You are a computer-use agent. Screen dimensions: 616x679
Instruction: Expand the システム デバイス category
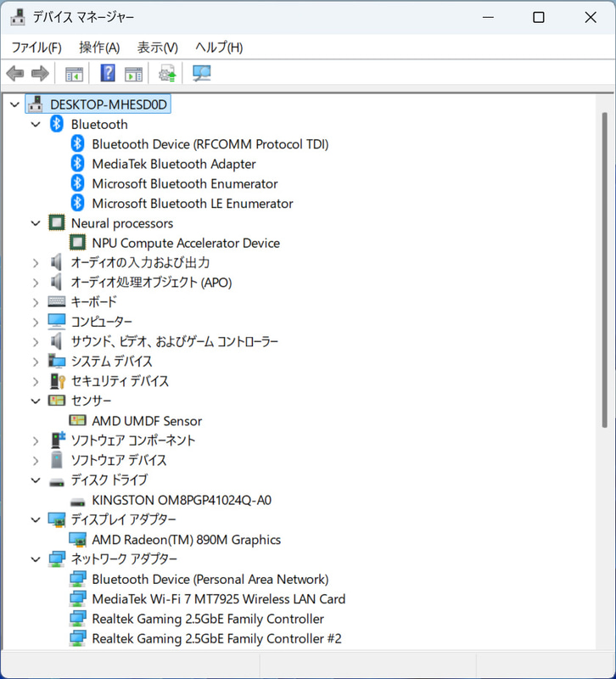pos(36,362)
